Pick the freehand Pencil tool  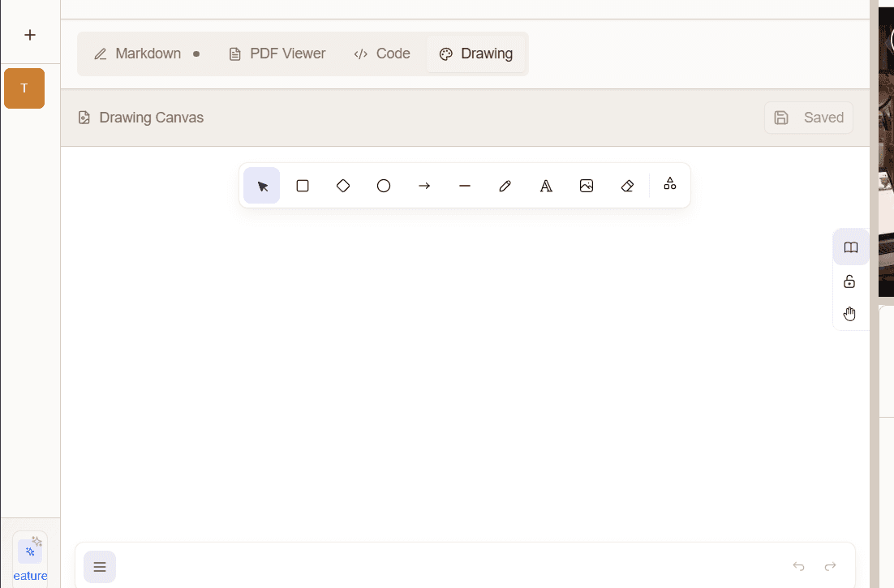(x=505, y=186)
